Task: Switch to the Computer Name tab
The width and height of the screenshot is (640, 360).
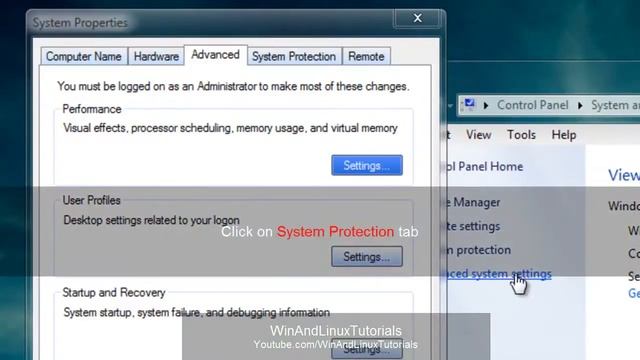Action: coord(84,56)
